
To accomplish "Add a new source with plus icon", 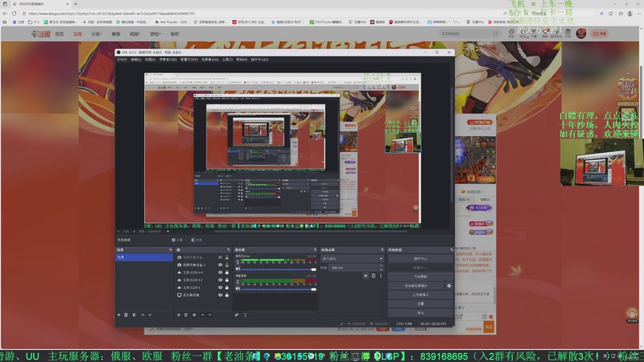I will (x=178, y=315).
